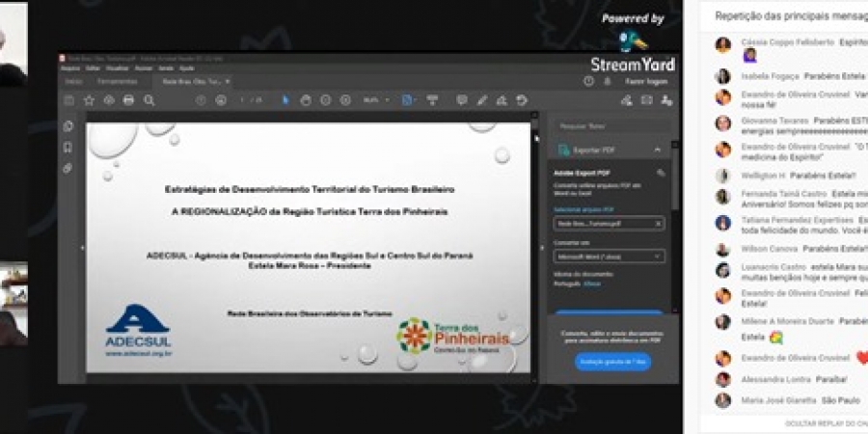Go to next page with the down arrow
The image size is (868, 434).
[x=221, y=100]
